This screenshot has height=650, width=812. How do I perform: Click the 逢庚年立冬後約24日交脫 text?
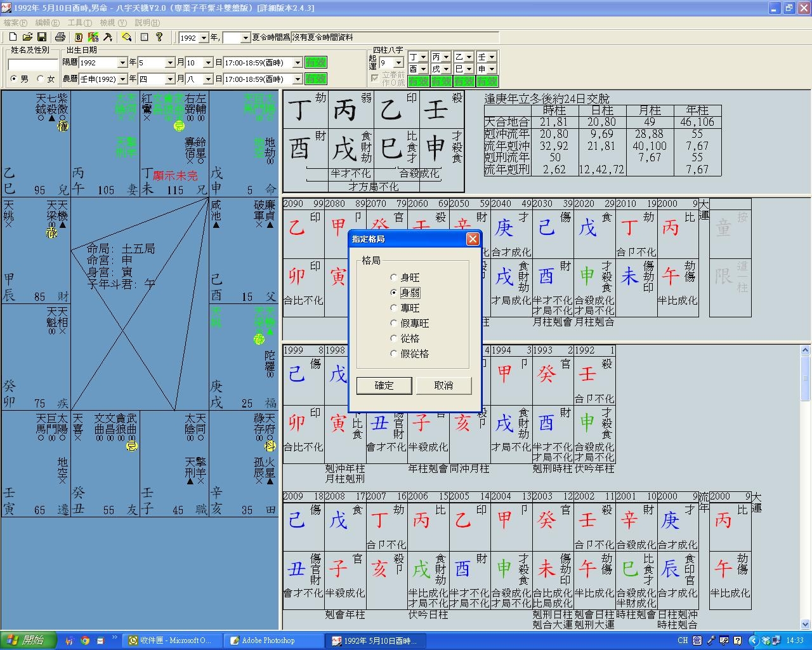[x=546, y=98]
